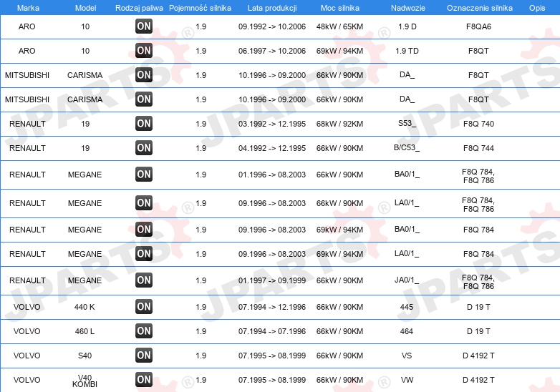The height and width of the screenshot is (392, 560).
Task: Click the ON fuel badge in the ARO F8QA6 row
Action: (x=144, y=26)
